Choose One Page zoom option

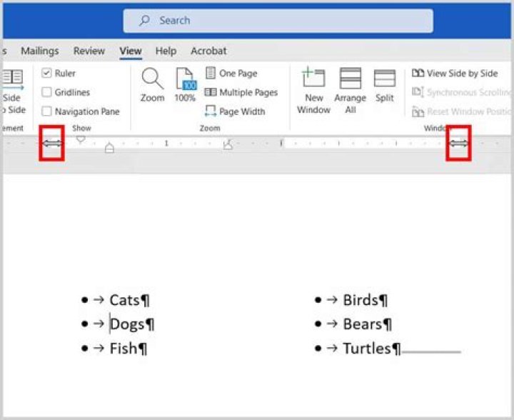tap(231, 73)
